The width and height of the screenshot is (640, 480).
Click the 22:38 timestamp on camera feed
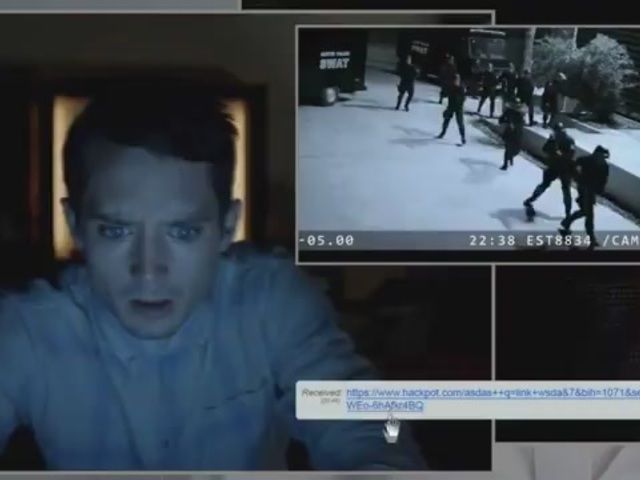click(x=488, y=240)
